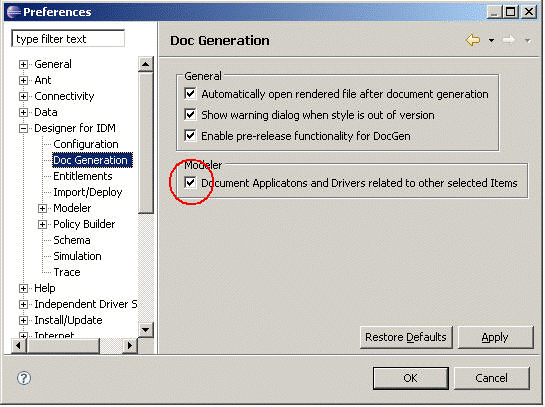Open the back history dropdown arrow
The width and height of the screenshot is (545, 407).
coord(491,41)
